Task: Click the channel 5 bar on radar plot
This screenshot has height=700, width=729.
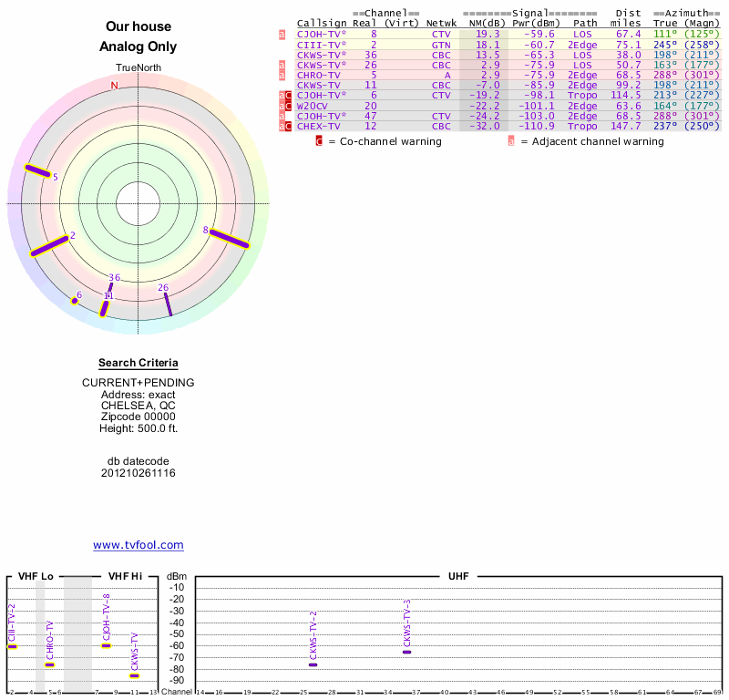Action: (37, 170)
